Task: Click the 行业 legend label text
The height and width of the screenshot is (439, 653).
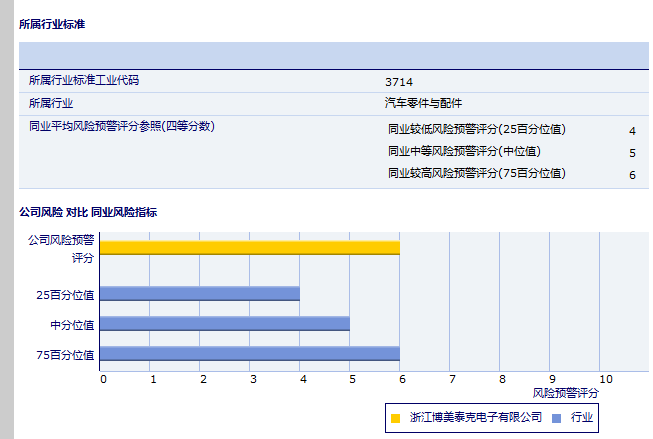Action: pyautogui.click(x=582, y=418)
